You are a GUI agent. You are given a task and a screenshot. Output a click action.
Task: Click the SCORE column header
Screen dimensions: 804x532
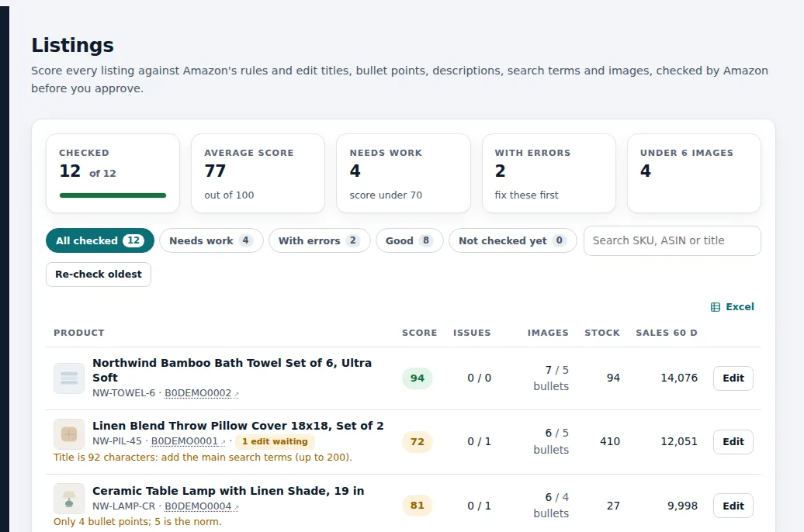click(x=419, y=333)
